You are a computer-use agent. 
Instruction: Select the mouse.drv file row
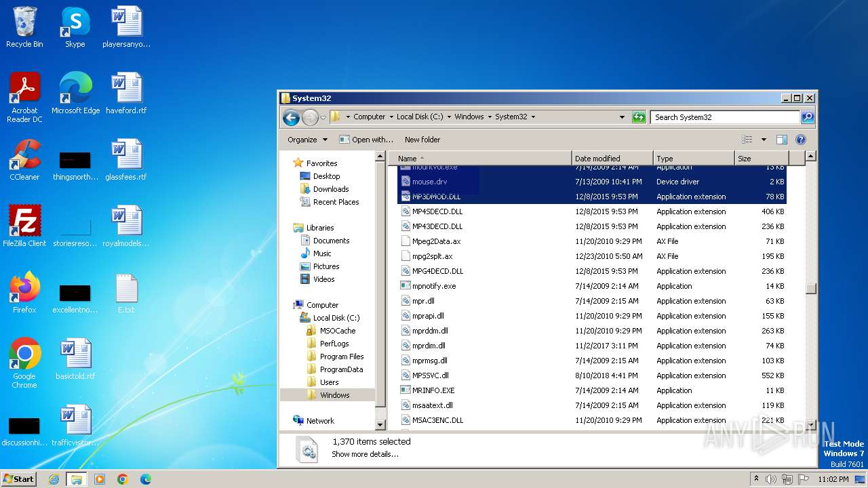click(591, 182)
